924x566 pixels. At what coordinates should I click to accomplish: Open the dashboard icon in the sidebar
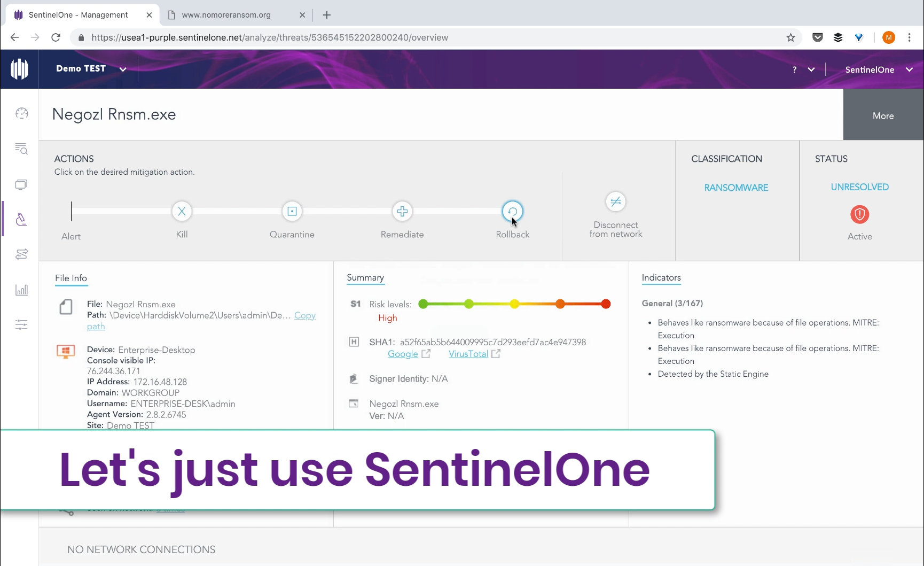(21, 113)
